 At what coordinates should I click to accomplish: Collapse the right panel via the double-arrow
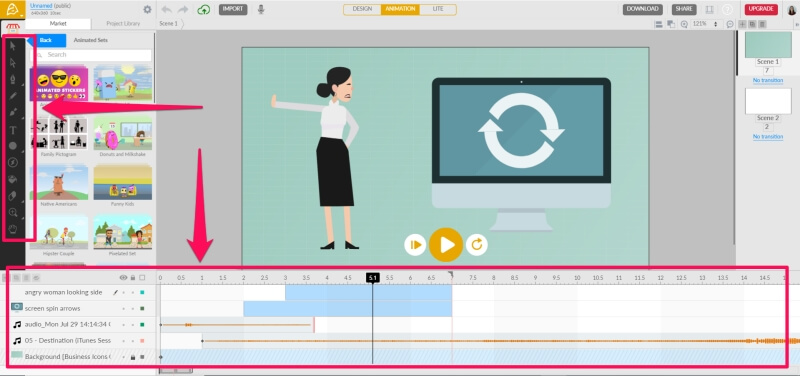797,24
